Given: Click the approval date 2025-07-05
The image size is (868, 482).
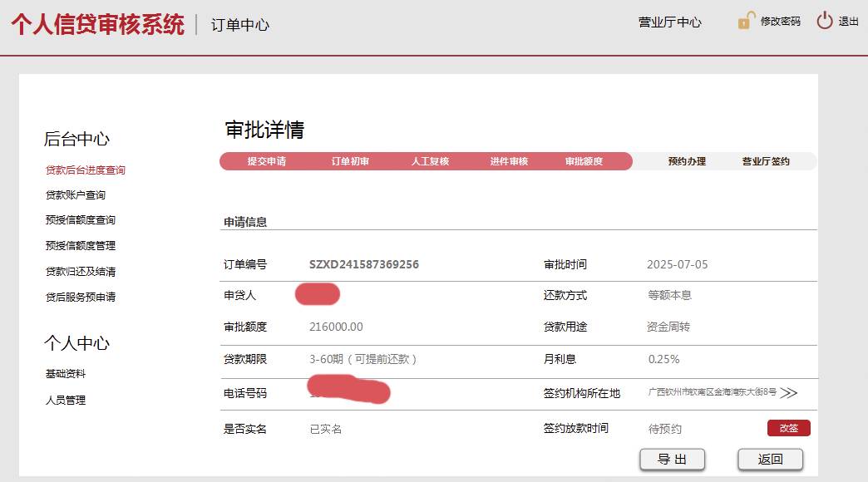Looking at the screenshot, I should click(677, 264).
